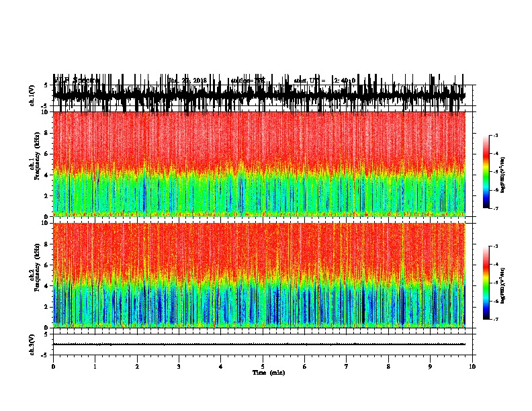Click the ch.1 "Frequency (kHz)" axis label
Screen dimensions: 532x411
coord(37,156)
